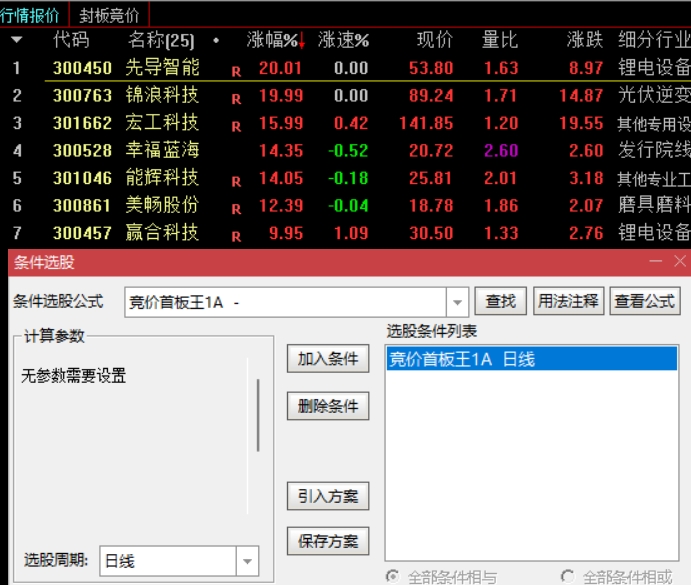The width and height of the screenshot is (691, 585).
Task: Click the 141.85 price of 宏工科技
Action: [x=426, y=123]
